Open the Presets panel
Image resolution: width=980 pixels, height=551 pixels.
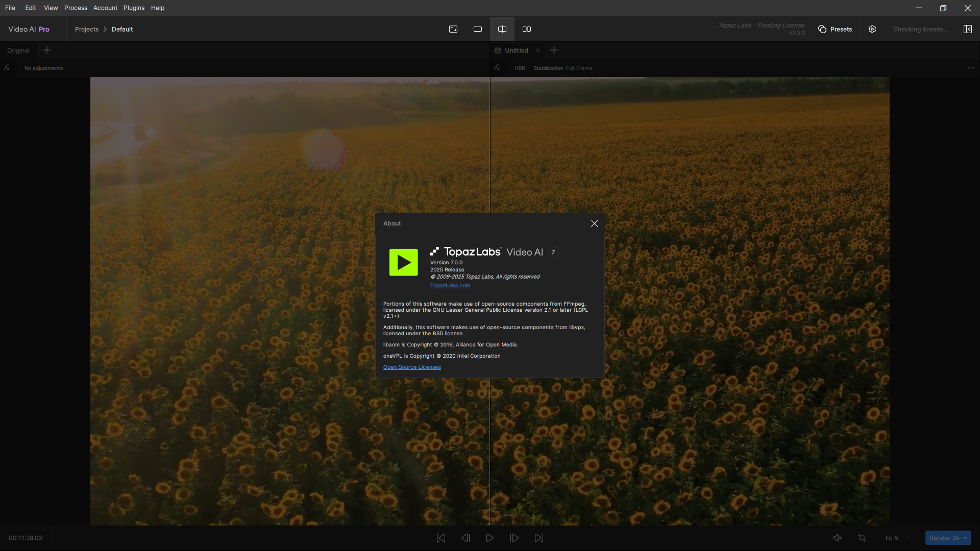[835, 29]
